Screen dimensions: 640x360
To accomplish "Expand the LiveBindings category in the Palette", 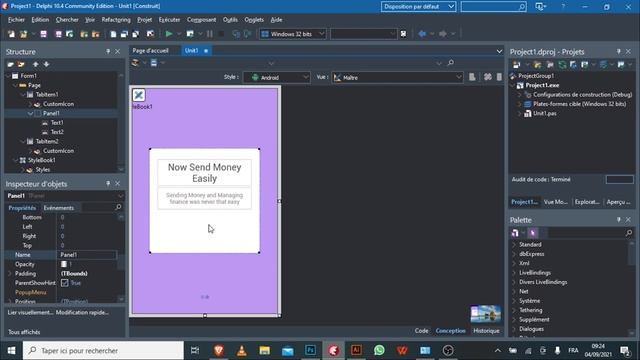I will point(514,273).
